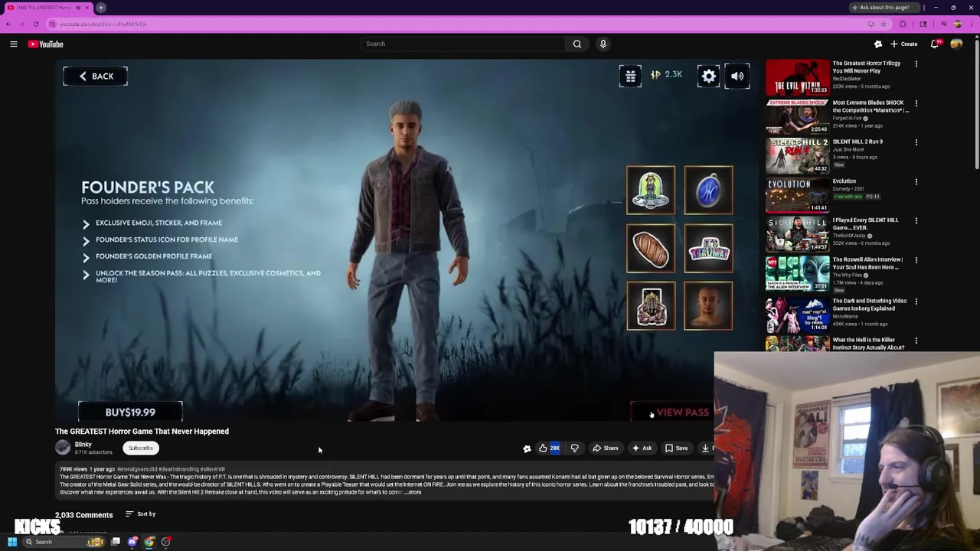Viewport: 980px width, 551px height.
Task: Start voice search with the microphone icon
Action: coord(603,44)
